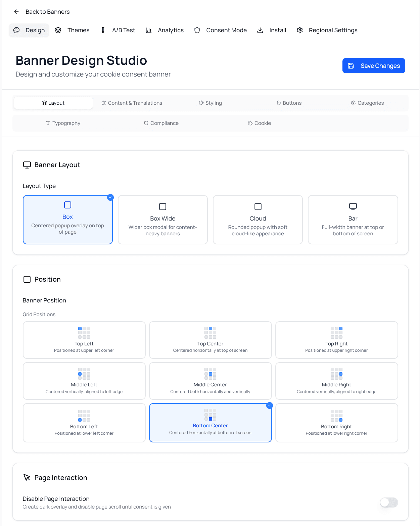Click the Layout Type label

pos(39,186)
